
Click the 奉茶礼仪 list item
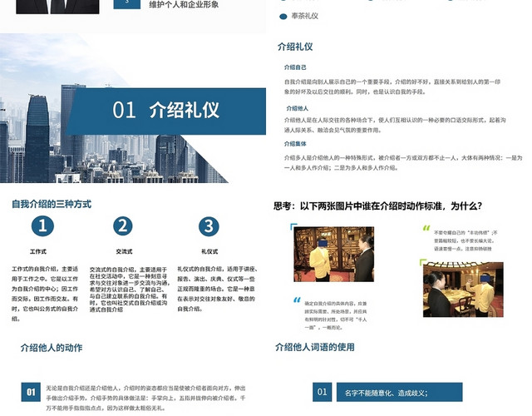pos(305,17)
